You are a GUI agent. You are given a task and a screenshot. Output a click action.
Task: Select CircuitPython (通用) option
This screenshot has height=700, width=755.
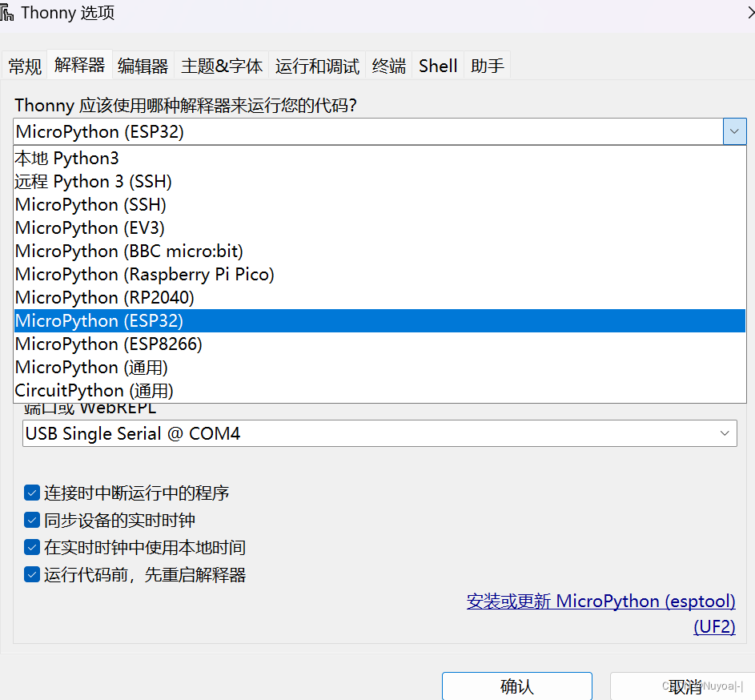click(380, 390)
